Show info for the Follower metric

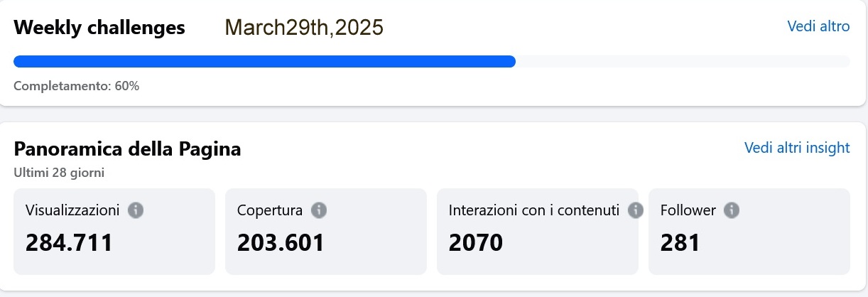tap(732, 210)
